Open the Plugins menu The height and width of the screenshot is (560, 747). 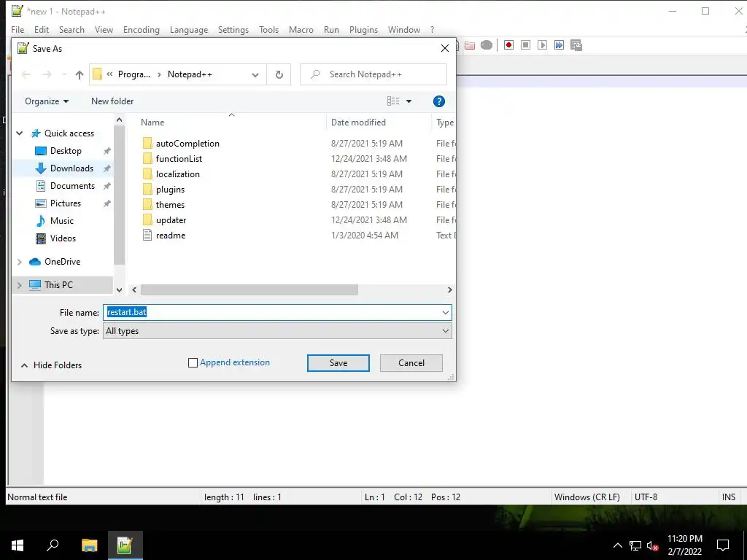pyautogui.click(x=363, y=29)
